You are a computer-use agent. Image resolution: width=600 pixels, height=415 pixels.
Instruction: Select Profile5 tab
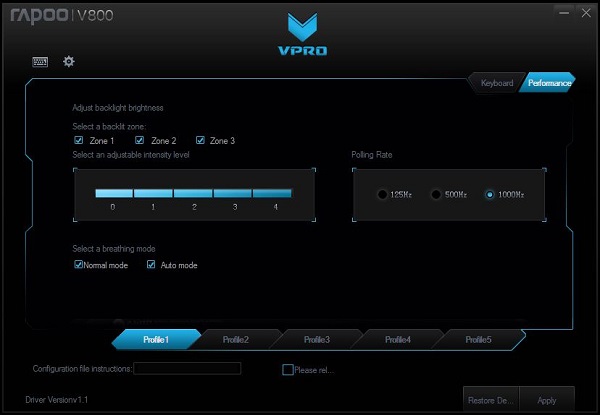(478, 339)
